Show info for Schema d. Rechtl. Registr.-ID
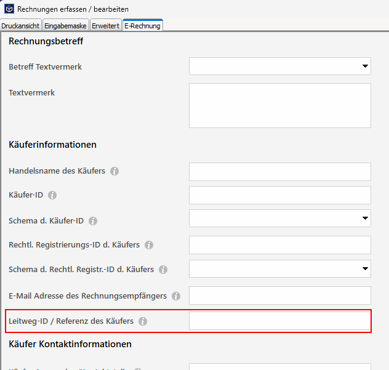The height and width of the screenshot is (370, 389). coord(163,269)
